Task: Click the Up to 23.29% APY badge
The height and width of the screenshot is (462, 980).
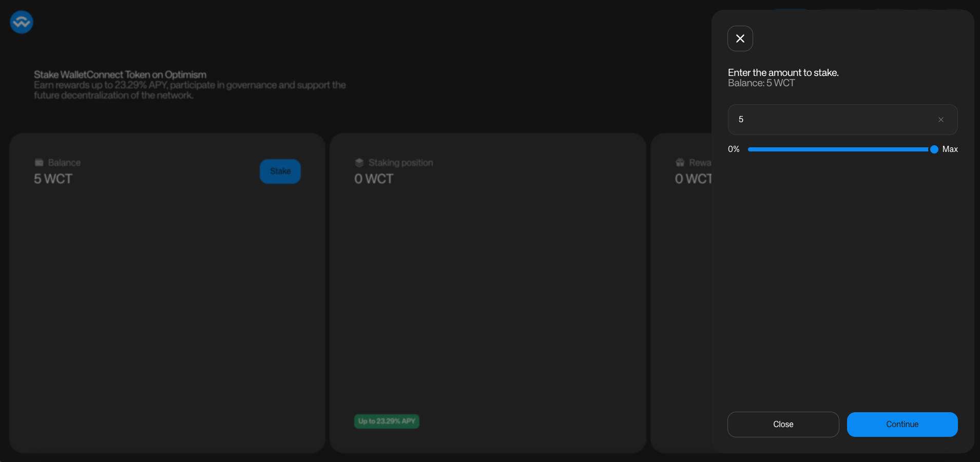Action: point(387,421)
